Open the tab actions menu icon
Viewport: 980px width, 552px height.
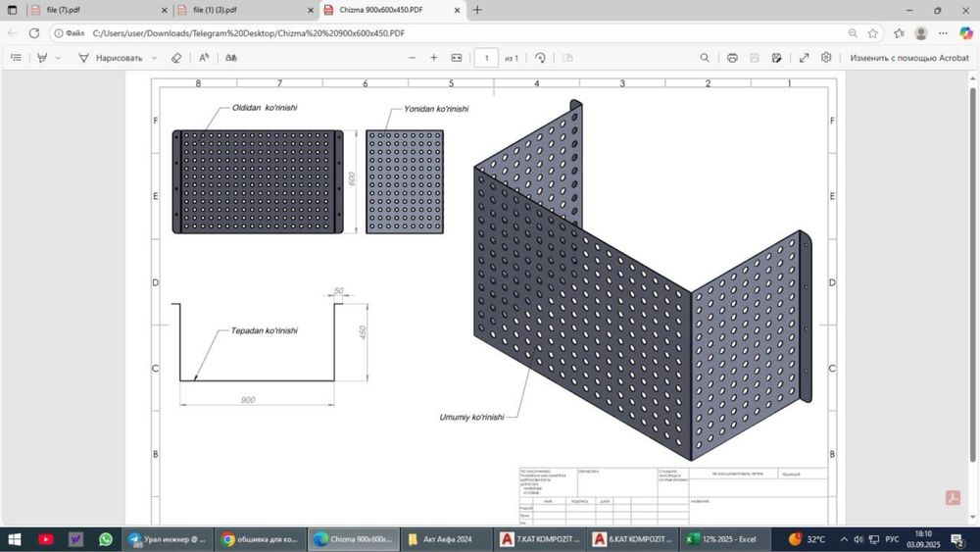(12, 10)
